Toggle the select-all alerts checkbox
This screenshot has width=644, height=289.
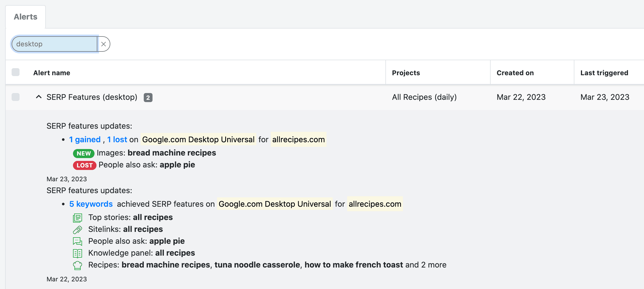coord(16,72)
